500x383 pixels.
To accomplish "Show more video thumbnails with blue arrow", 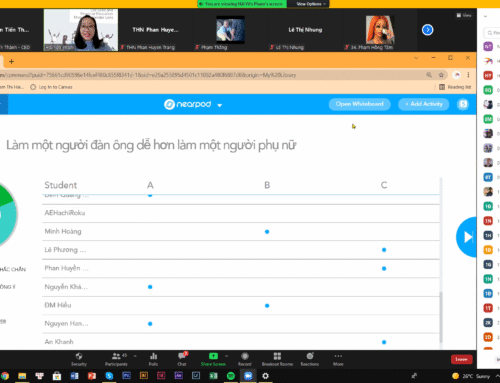I will click(427, 30).
